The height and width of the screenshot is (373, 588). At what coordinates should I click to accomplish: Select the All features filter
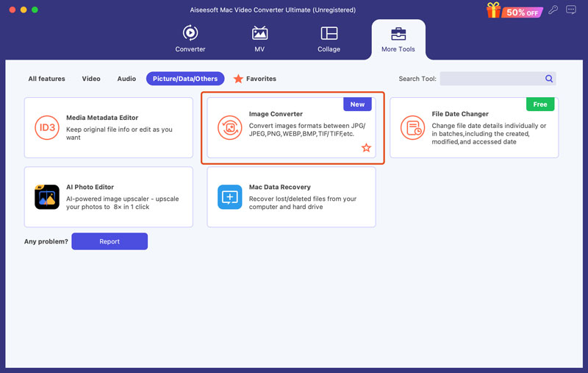pos(46,79)
